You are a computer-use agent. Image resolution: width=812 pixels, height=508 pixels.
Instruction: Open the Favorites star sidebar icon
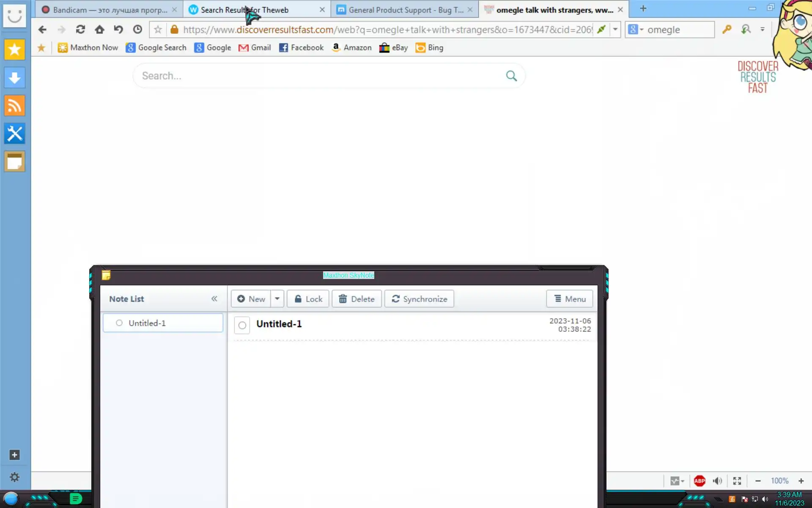coord(14,50)
